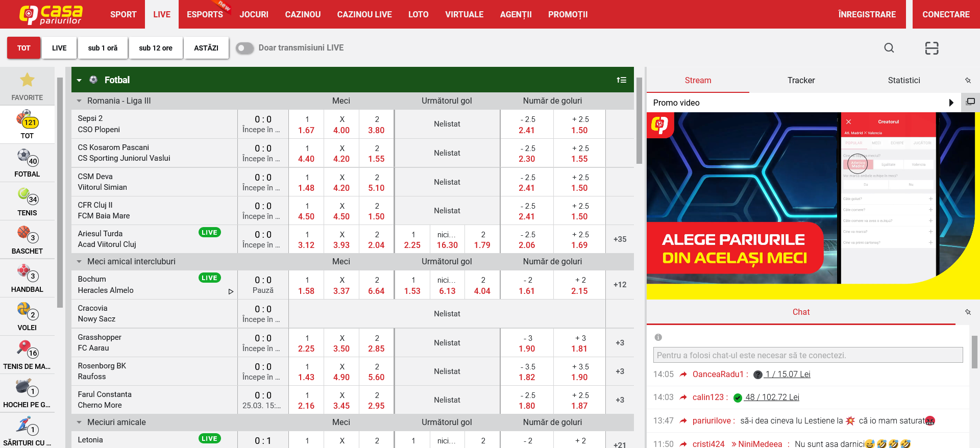Collapse Romania - Liga III league
This screenshot has width=980, height=448.
[x=79, y=101]
